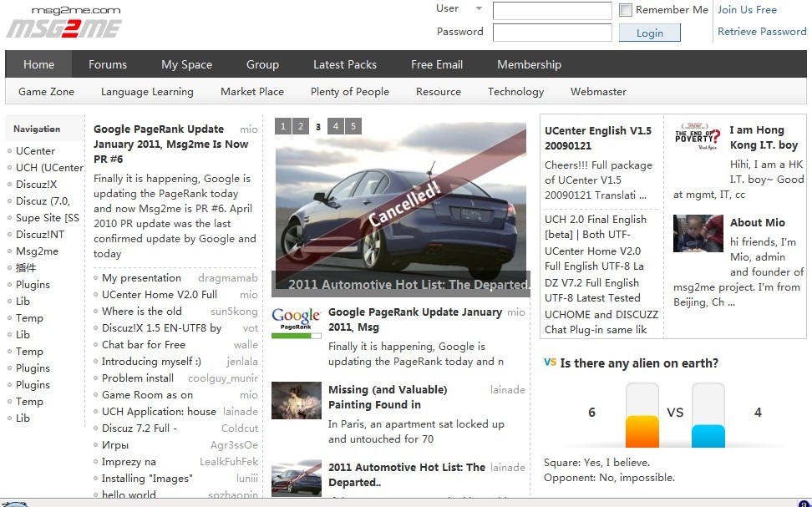Open Supe Site in the Navigation sidebar
812x507 pixels.
(x=47, y=217)
